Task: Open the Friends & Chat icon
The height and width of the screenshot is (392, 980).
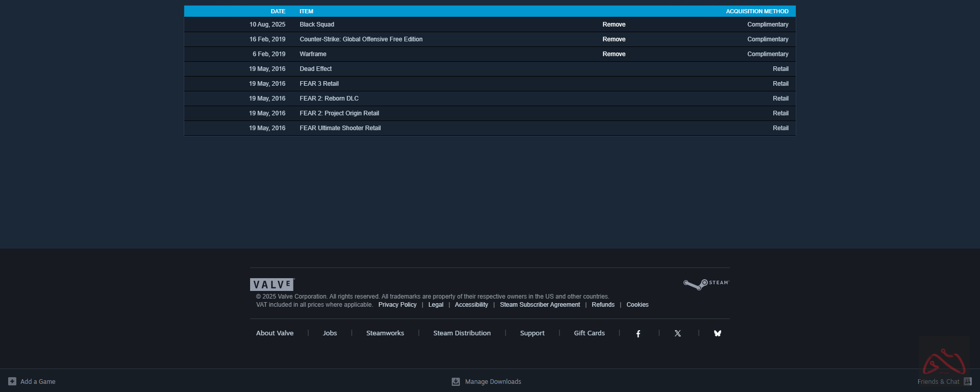Action: coord(967,381)
